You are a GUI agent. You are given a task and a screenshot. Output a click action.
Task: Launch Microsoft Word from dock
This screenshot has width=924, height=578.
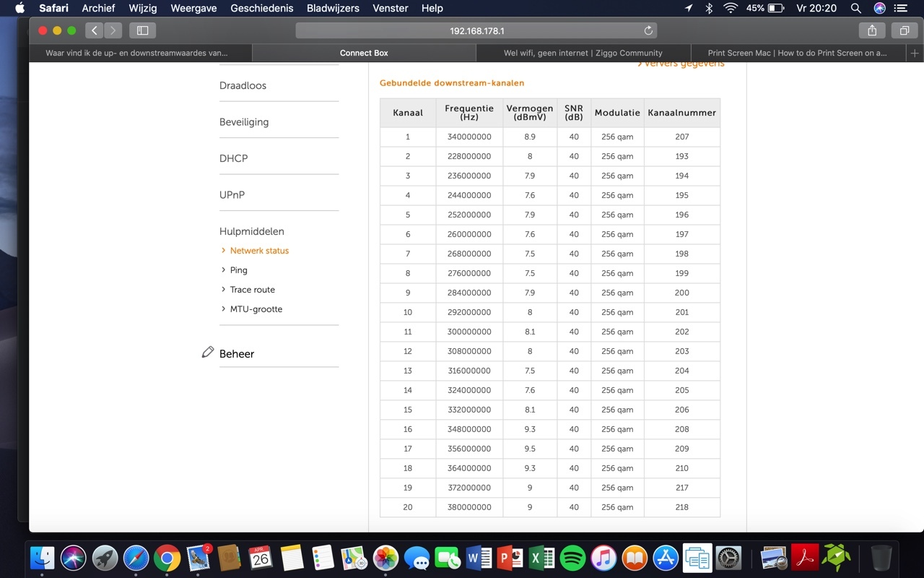(x=479, y=558)
